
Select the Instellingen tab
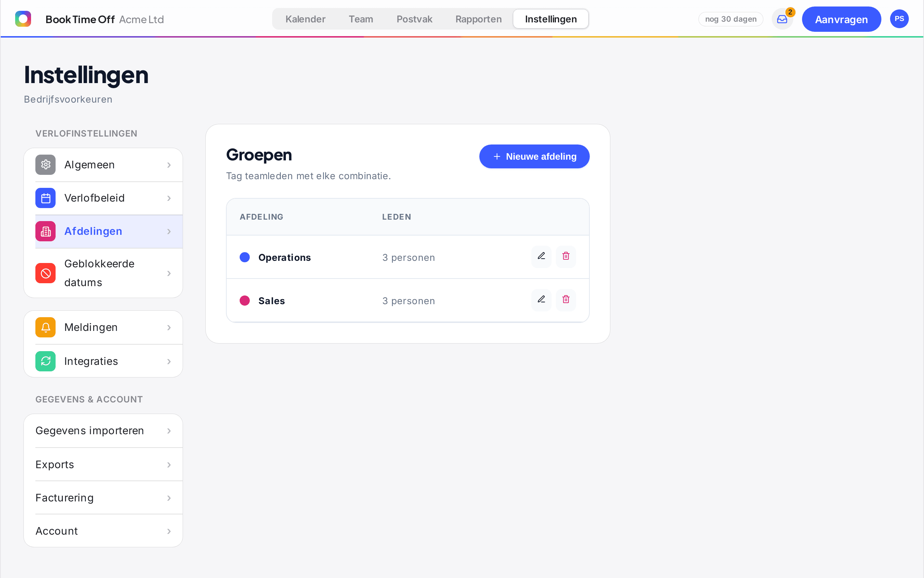(x=550, y=19)
